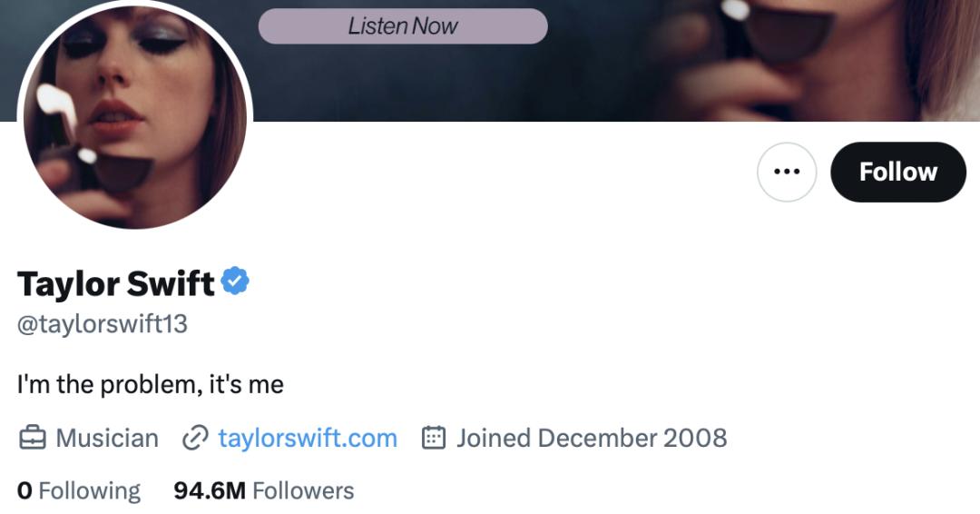Open the taylorswift.com website link

(308, 439)
